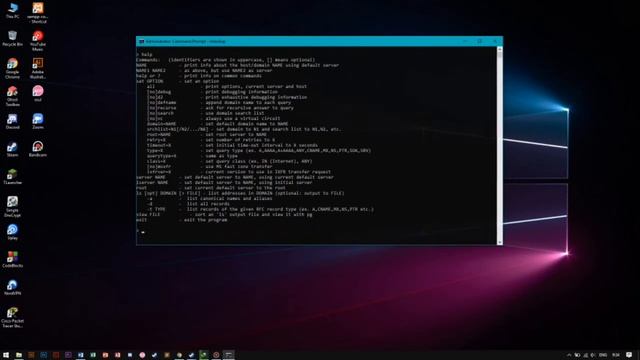Click the Discord desktop icon
This screenshot has height=360, width=640.
tap(12, 121)
